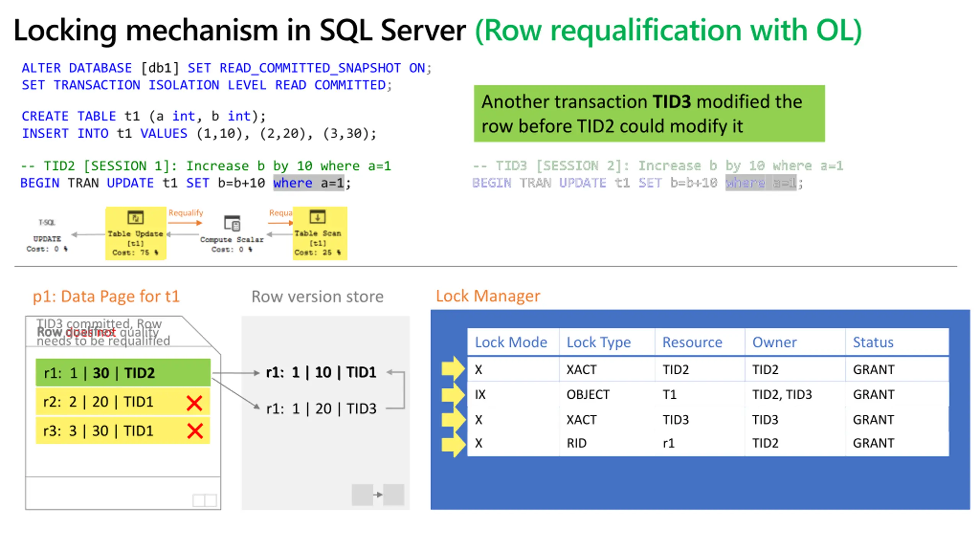Click the Table Scan operator icon
Screen dimensions: 980x551
coord(317,217)
